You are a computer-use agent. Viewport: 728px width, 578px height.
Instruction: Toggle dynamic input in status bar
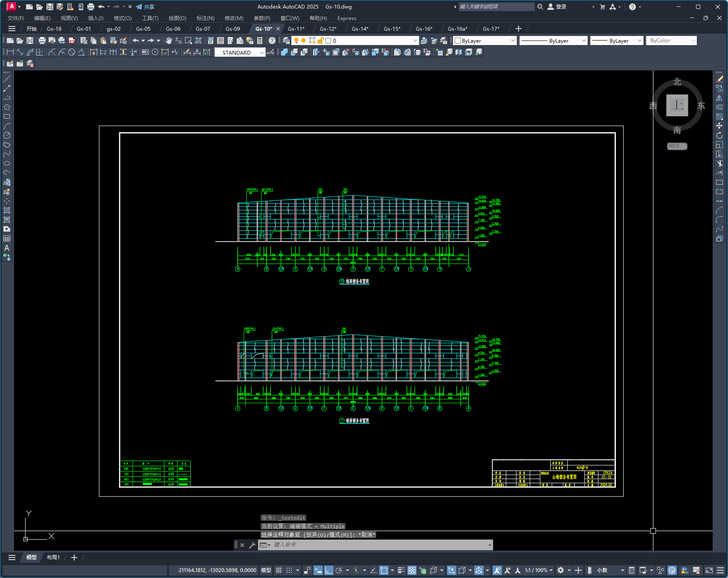tap(318, 570)
